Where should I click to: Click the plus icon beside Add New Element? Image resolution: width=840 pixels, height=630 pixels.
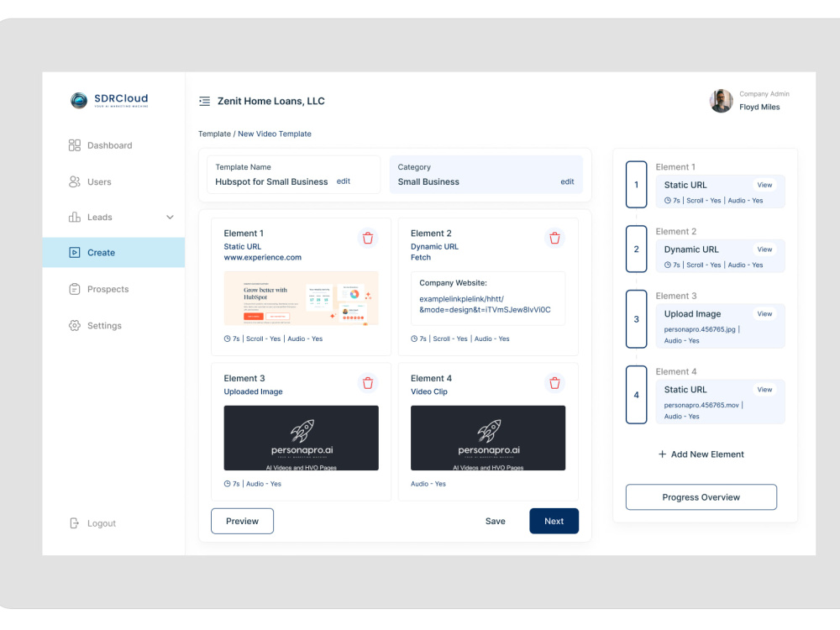662,454
